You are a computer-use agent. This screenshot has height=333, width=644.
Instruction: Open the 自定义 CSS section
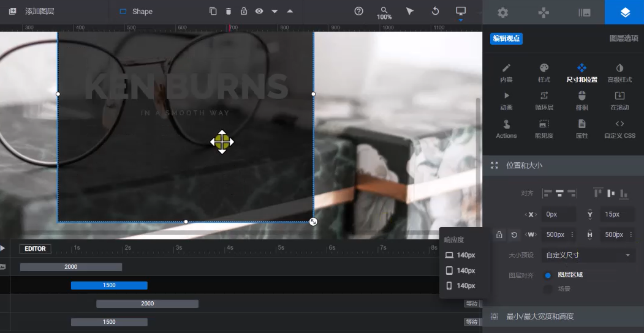coord(619,129)
